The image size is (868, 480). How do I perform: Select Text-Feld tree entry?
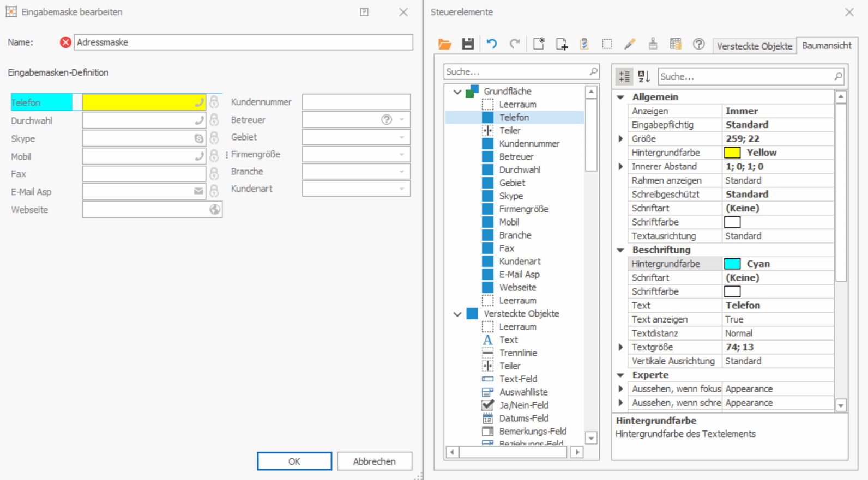tap(518, 379)
